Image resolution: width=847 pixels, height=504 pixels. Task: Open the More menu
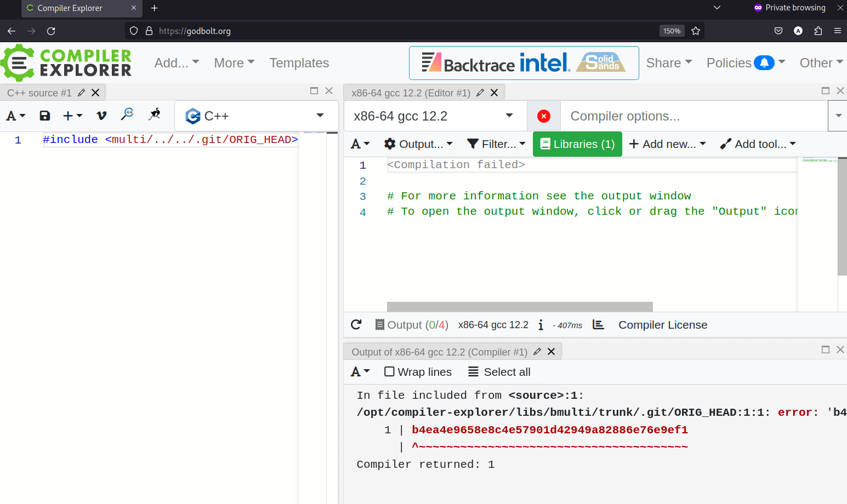pos(234,63)
